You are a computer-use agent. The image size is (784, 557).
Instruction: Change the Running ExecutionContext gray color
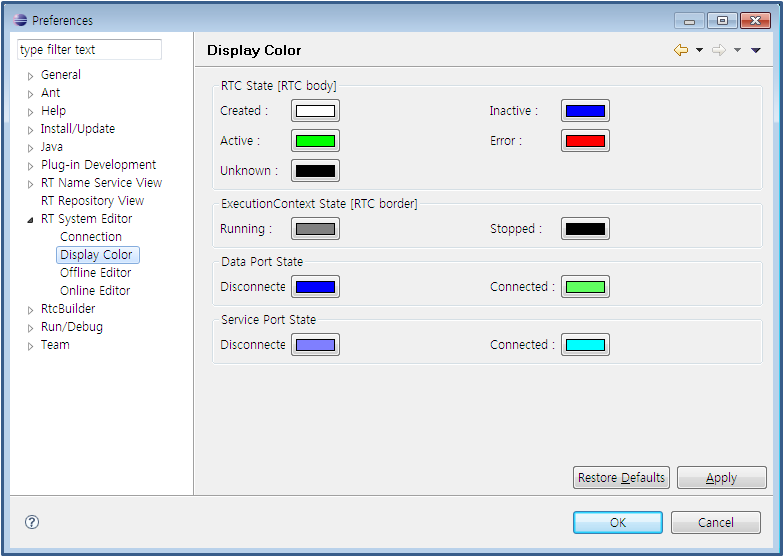[315, 229]
